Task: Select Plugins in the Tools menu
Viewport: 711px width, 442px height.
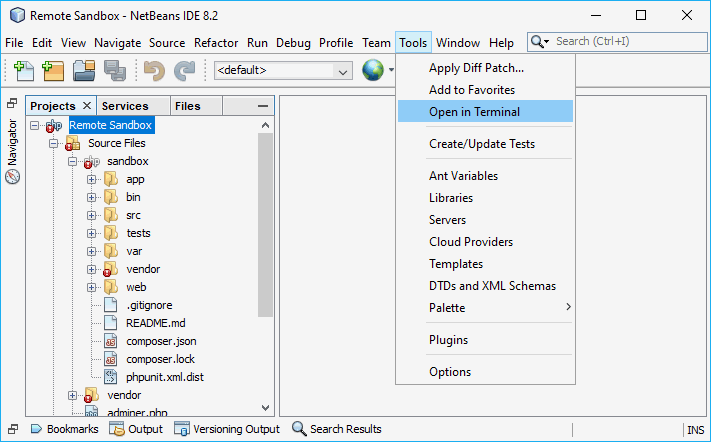Action: pyautogui.click(x=448, y=340)
